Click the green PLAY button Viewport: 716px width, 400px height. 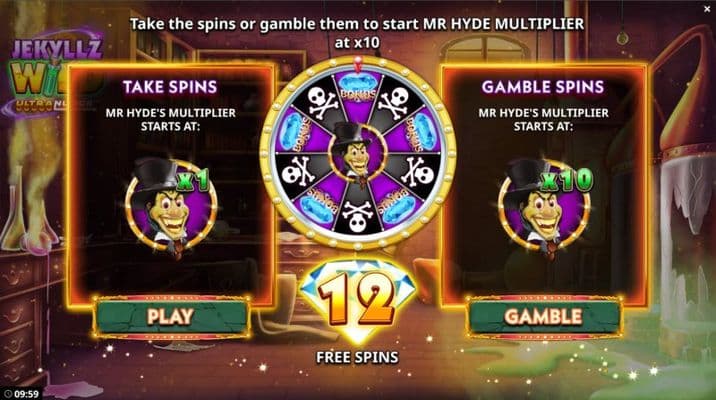[x=171, y=316]
